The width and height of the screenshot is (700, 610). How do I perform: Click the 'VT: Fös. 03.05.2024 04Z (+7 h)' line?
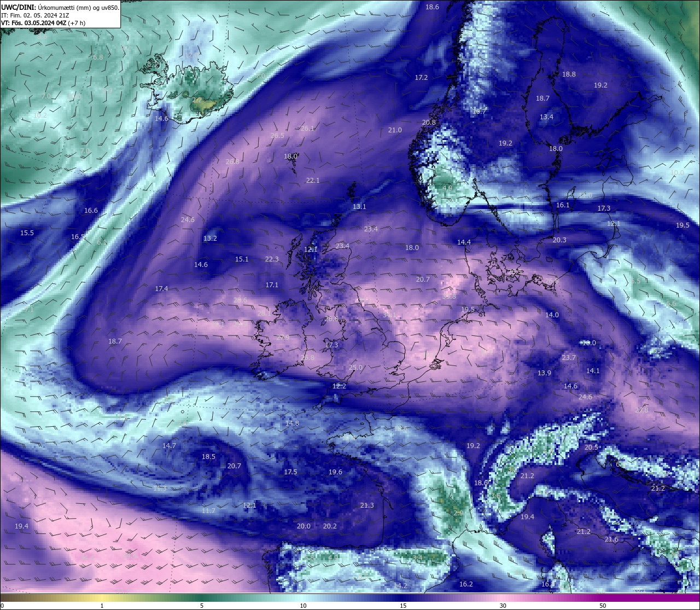(x=43, y=23)
